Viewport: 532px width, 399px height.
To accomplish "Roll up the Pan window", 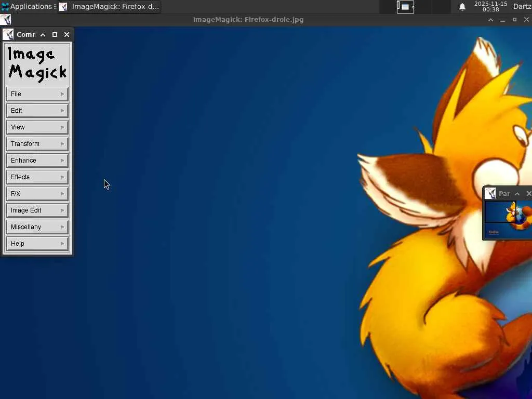I will (517, 194).
